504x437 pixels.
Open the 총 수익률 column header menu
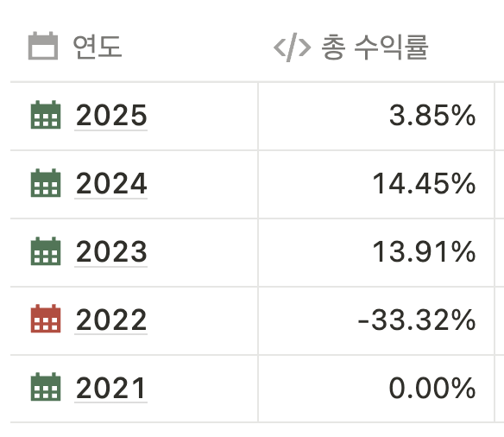click(x=376, y=47)
